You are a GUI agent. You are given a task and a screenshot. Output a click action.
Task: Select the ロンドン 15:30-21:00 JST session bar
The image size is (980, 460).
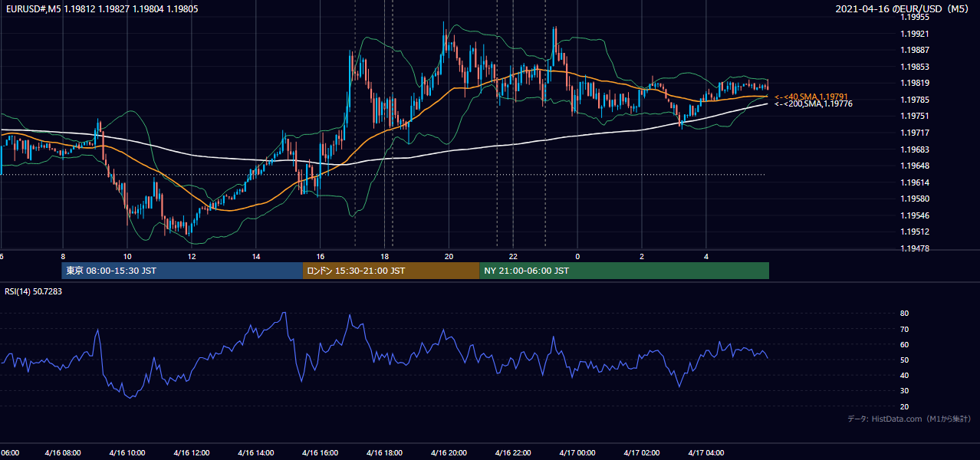pos(391,271)
